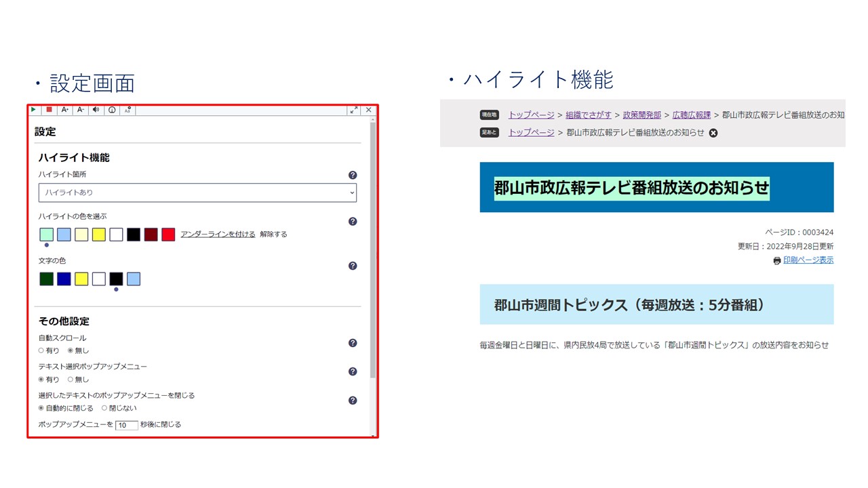Image resolution: width=868 pixels, height=488 pixels.
Task: Choose bright yellow highlight color
Action: [99, 235]
